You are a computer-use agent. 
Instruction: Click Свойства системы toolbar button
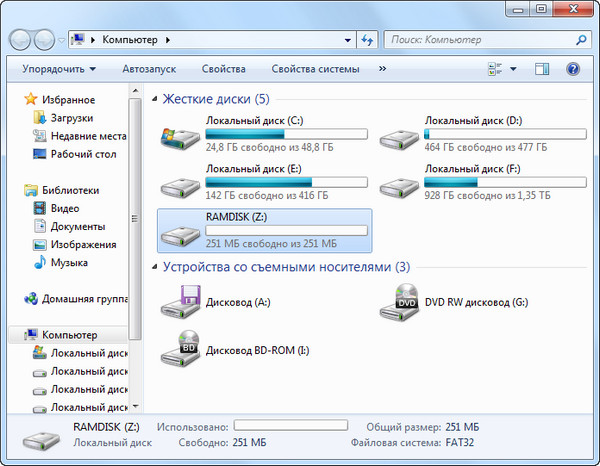coord(313,69)
